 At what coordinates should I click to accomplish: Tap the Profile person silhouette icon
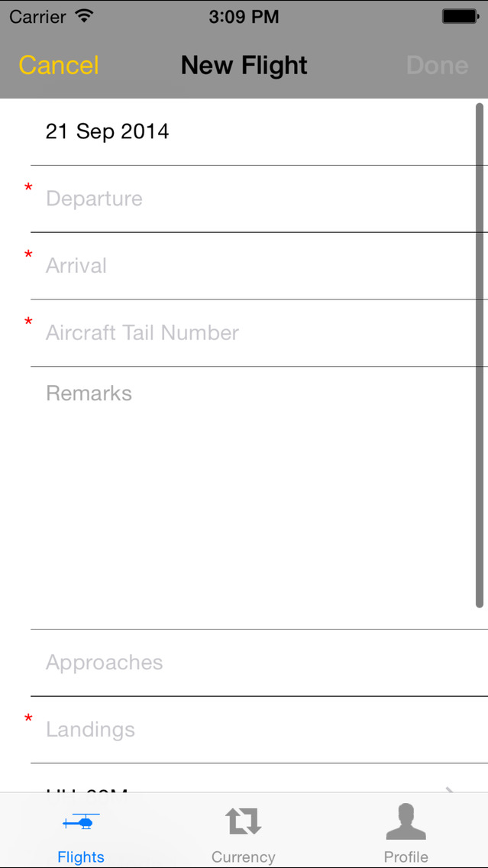406,820
